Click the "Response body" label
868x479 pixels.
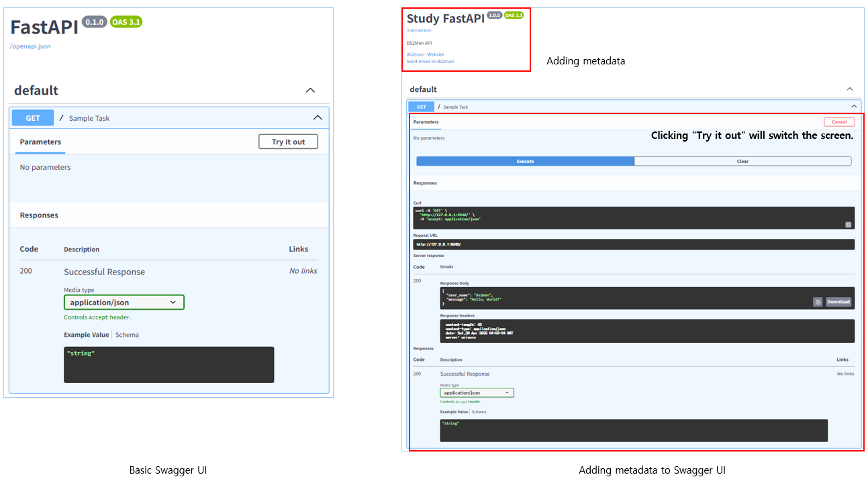coord(454,283)
